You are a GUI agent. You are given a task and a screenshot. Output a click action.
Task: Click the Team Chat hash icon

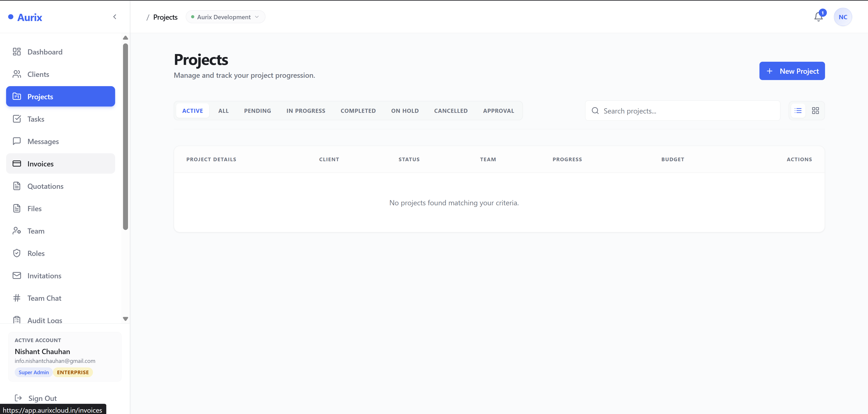tap(17, 298)
